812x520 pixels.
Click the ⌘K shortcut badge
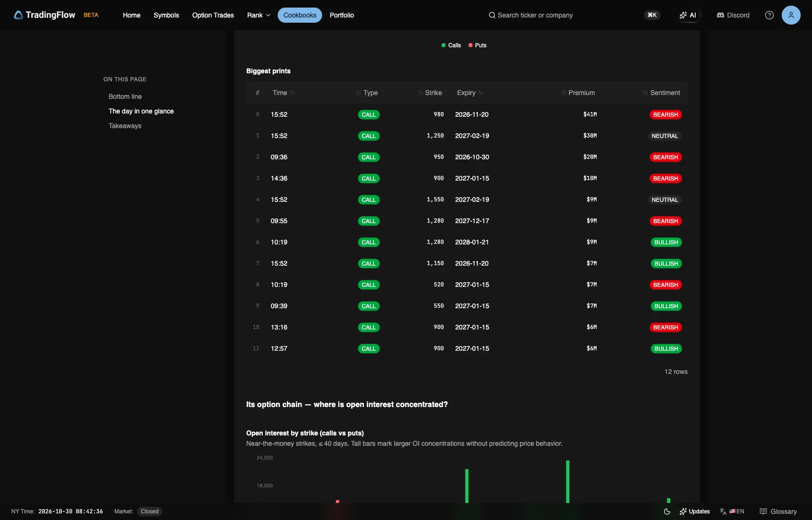click(x=652, y=15)
